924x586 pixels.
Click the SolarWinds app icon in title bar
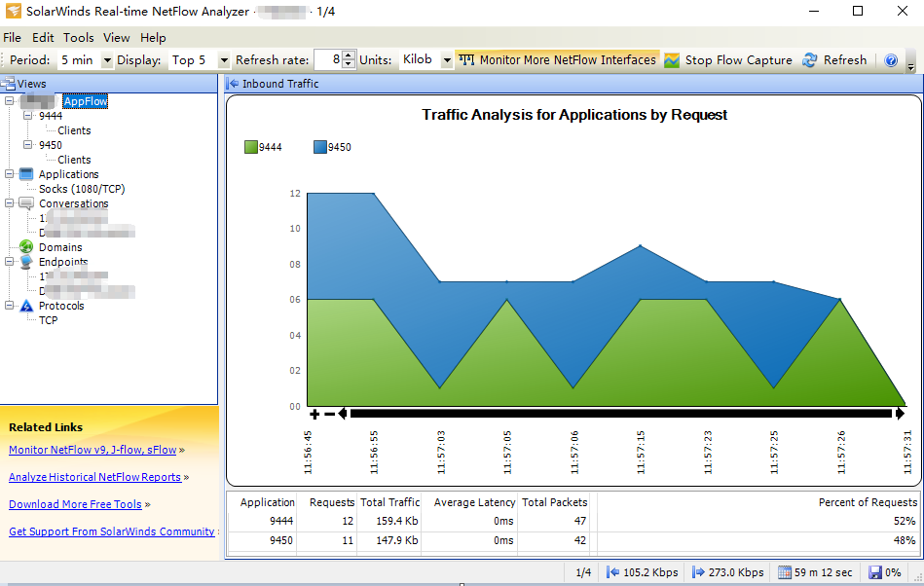13,11
